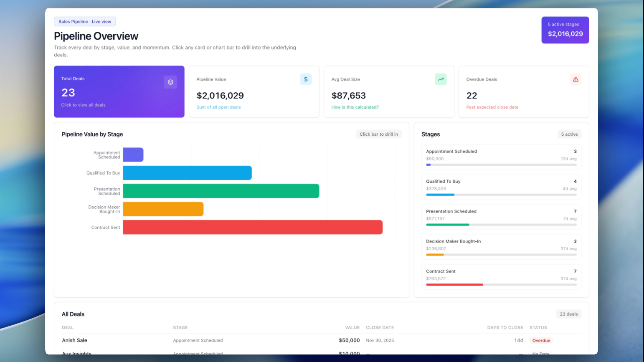
Task: Click the '$50,000' value in Anish Sale row
Action: [x=350, y=341]
